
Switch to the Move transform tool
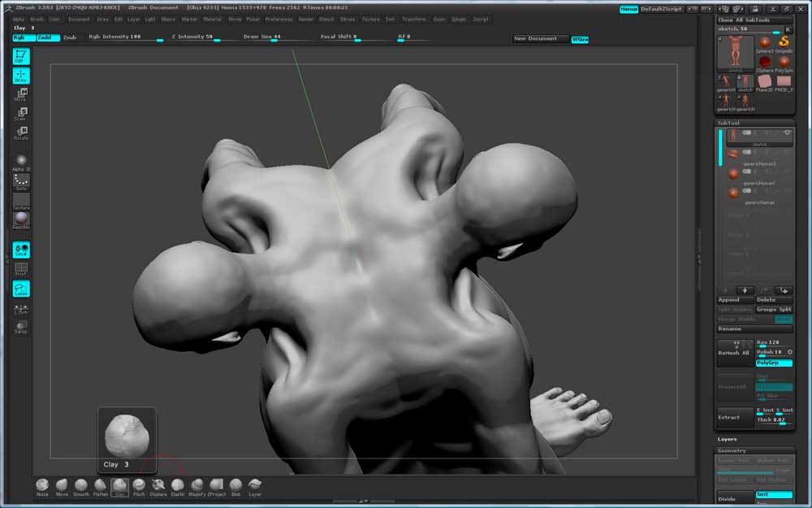(21, 94)
